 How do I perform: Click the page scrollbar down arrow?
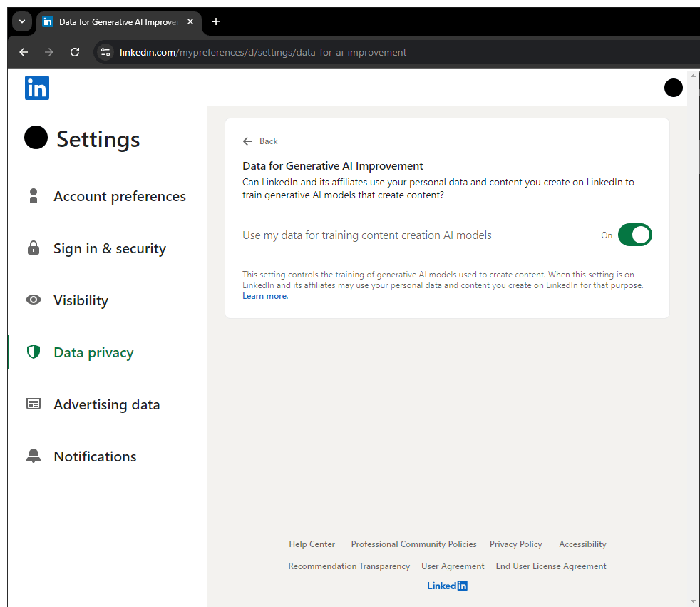[x=694, y=601]
